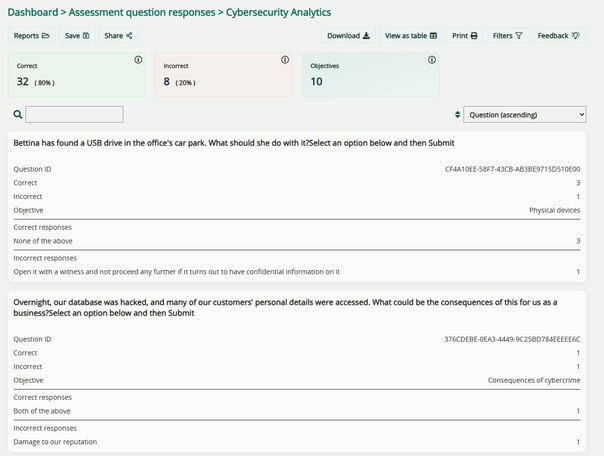Click the search magnifier icon

17,115
